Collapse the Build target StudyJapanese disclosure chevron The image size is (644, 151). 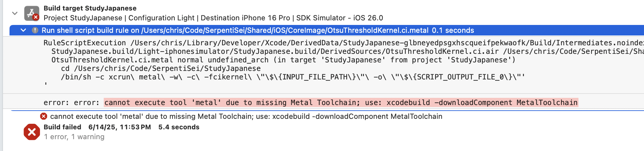pos(15,13)
